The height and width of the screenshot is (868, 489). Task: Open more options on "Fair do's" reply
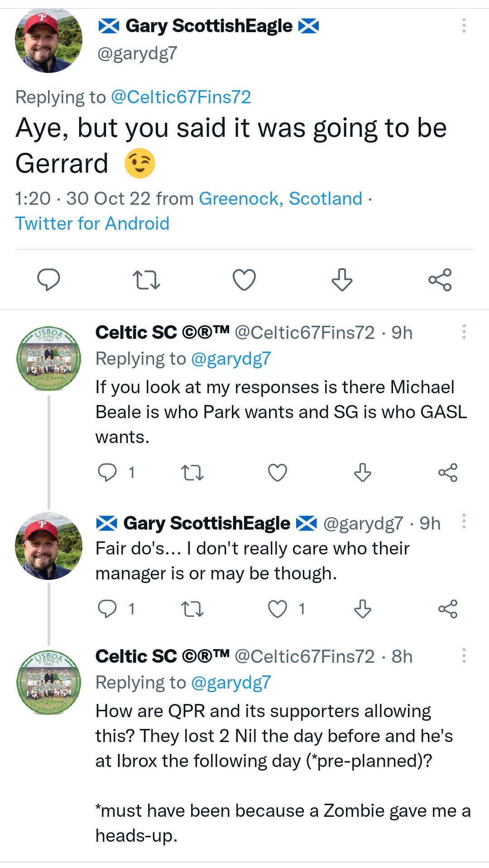pos(464,521)
